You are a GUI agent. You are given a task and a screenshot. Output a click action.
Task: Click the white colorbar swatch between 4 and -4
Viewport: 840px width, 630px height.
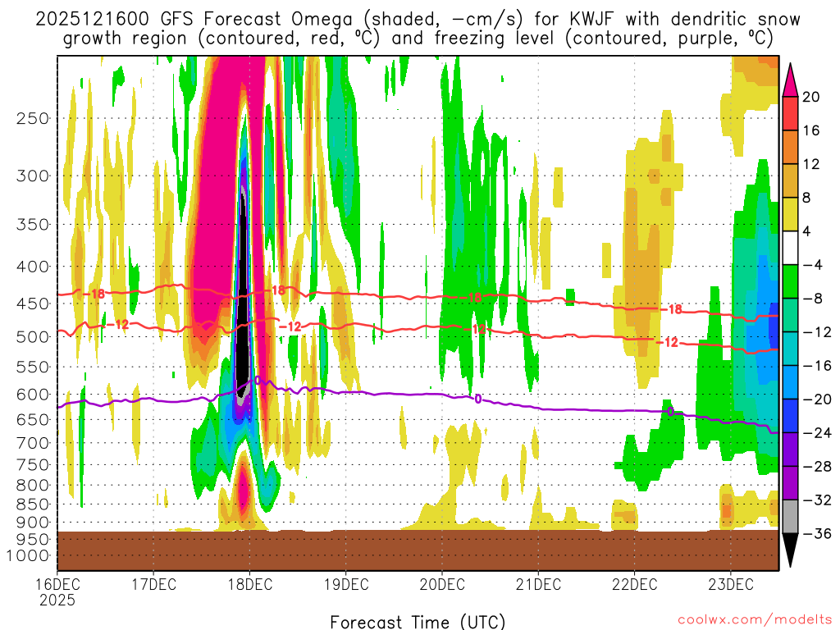[790, 248]
